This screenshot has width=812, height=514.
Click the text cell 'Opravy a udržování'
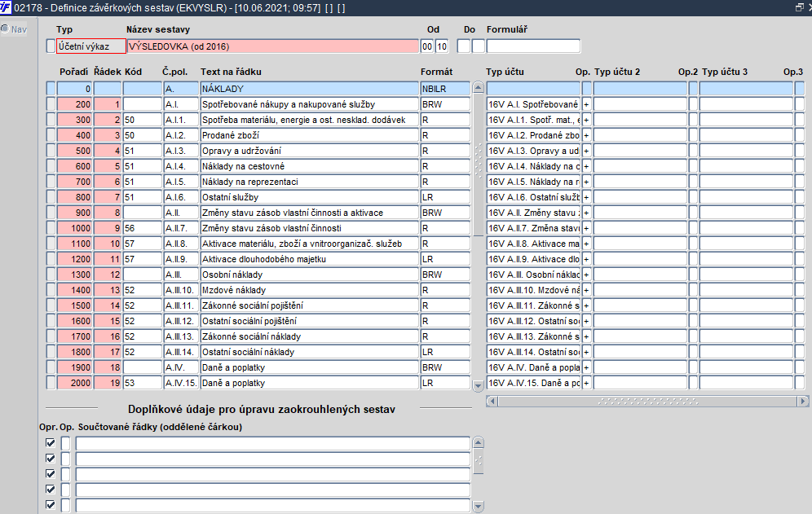click(310, 151)
